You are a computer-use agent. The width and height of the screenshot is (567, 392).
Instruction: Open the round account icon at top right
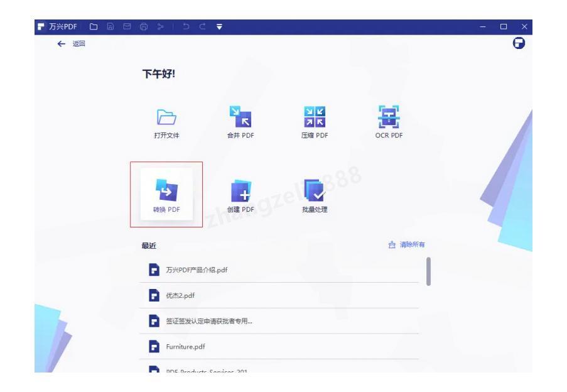pos(519,43)
